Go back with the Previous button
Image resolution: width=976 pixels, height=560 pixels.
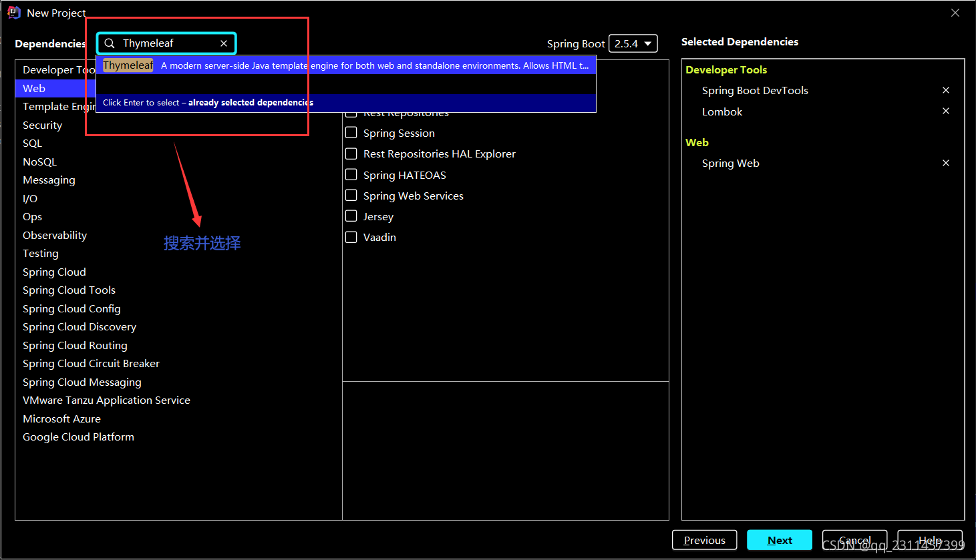click(x=704, y=540)
